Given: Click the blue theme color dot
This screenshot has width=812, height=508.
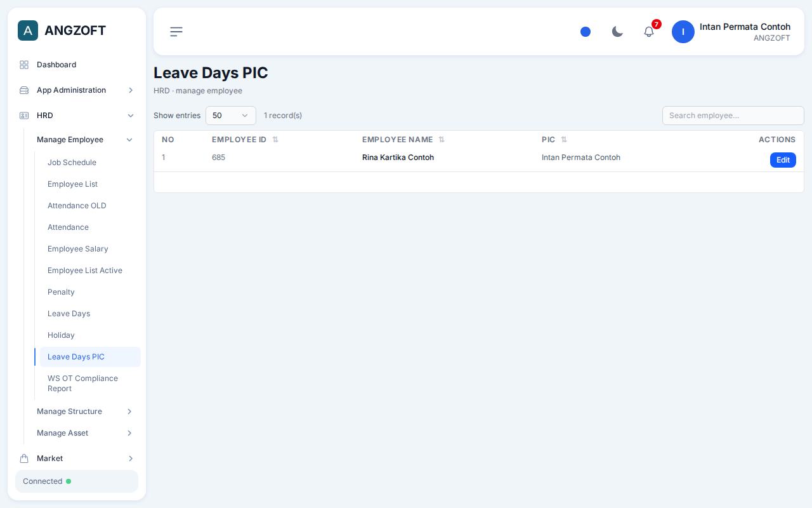Looking at the screenshot, I should coord(586,32).
